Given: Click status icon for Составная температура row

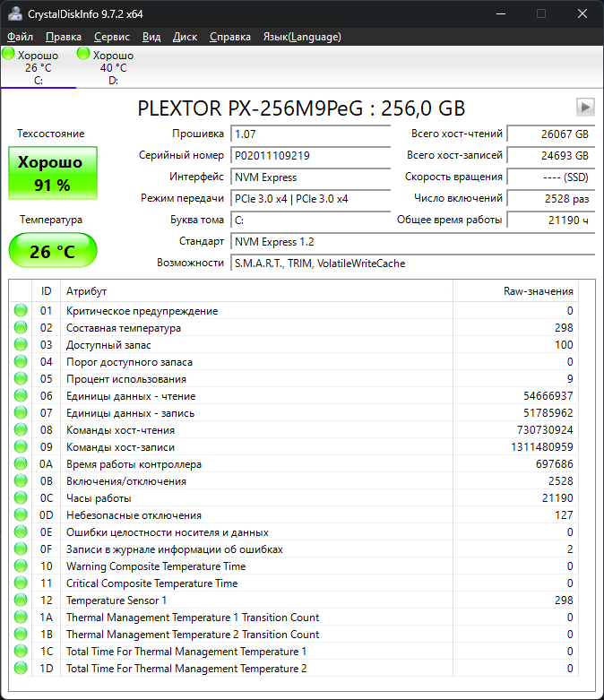Looking at the screenshot, I should pos(21,327).
